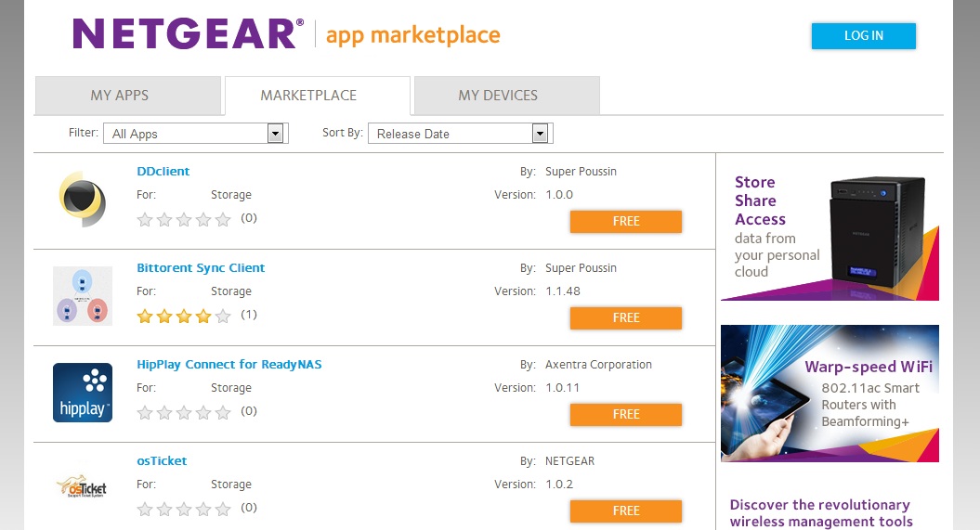Click the DDclient star rating
The width and height of the screenshot is (980, 530).
coord(184,219)
